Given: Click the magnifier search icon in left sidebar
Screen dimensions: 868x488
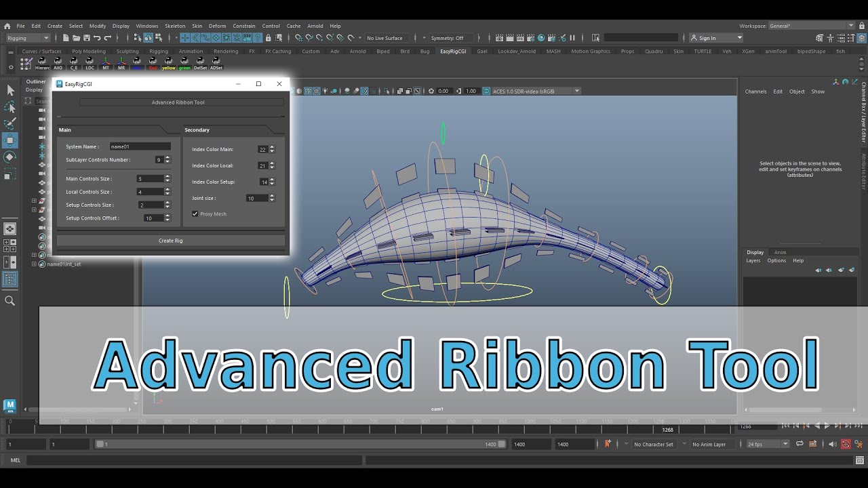Looking at the screenshot, I should pyautogui.click(x=10, y=300).
